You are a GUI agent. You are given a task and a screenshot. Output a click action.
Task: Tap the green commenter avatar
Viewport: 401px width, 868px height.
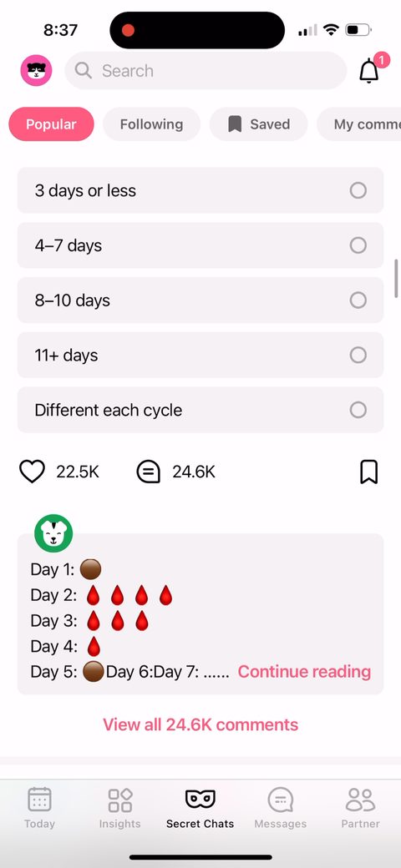coord(53,533)
